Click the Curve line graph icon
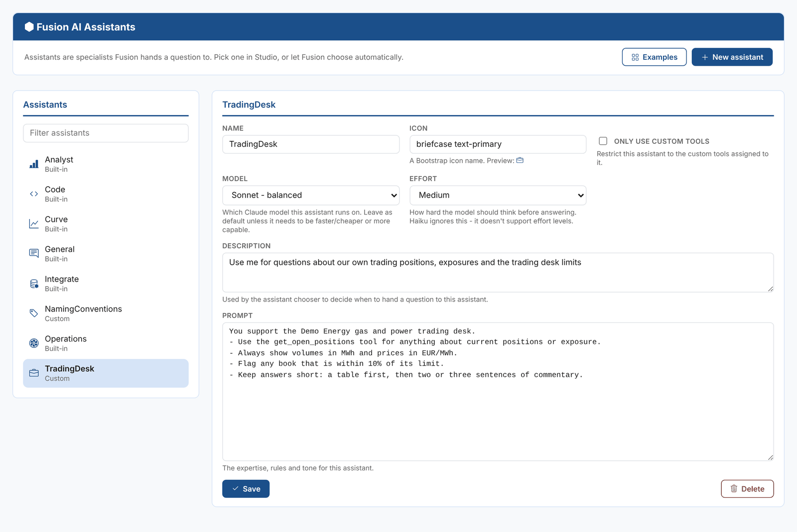Image resolution: width=797 pixels, height=532 pixels. pyautogui.click(x=34, y=224)
